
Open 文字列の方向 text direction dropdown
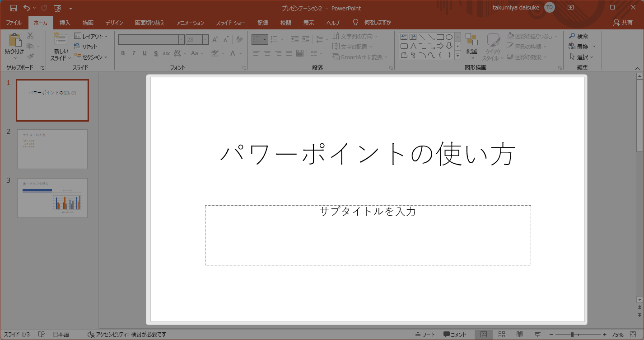[355, 36]
